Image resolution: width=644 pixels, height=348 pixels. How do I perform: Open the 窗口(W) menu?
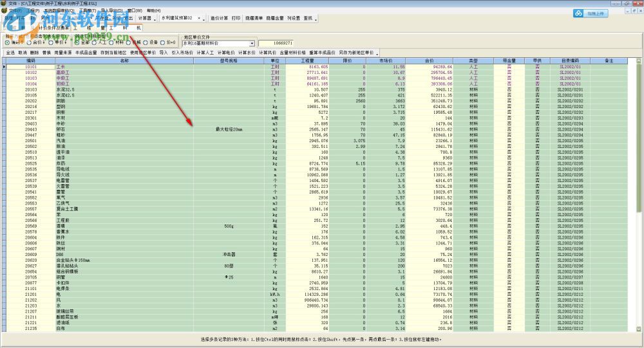click(135, 11)
